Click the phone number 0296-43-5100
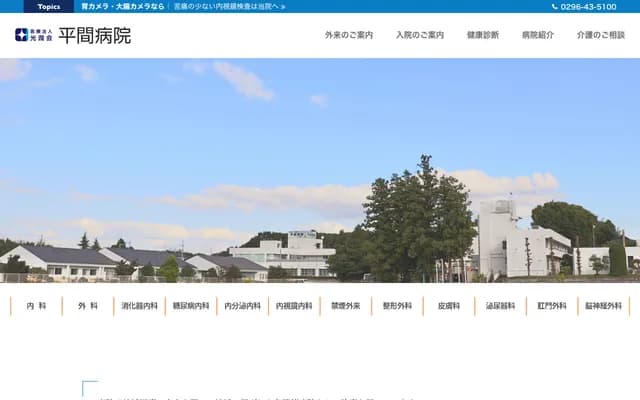This screenshot has height=400, width=640. [588, 7]
